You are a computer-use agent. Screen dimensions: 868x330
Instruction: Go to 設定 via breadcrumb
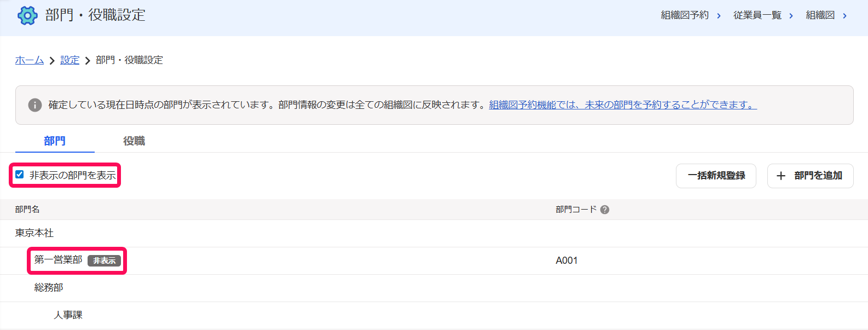click(x=70, y=60)
